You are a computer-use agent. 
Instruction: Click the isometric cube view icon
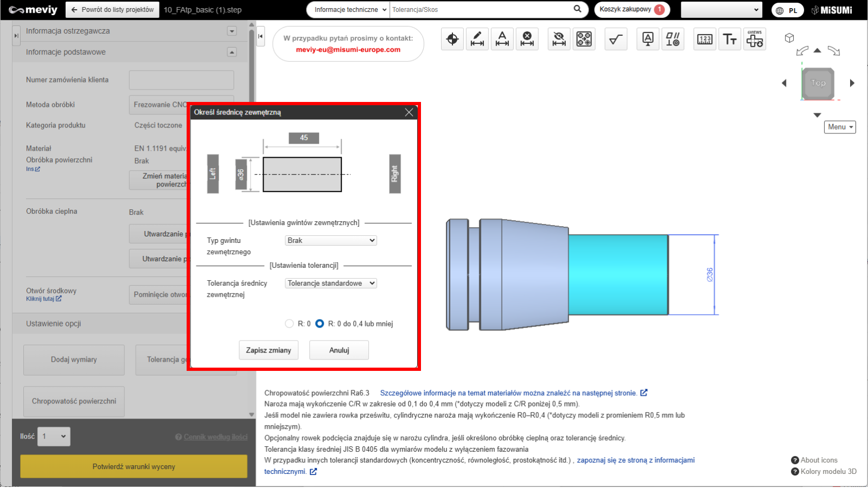[x=789, y=38]
